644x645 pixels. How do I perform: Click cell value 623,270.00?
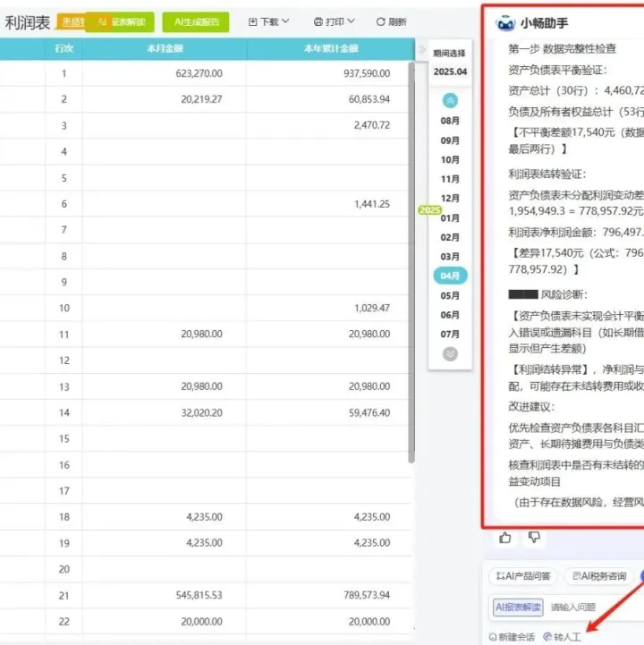(x=199, y=73)
